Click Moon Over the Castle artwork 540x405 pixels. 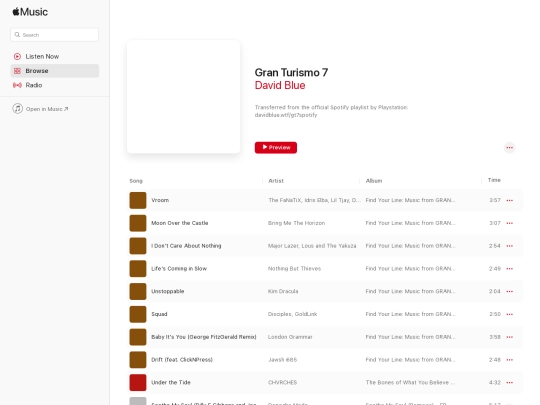point(138,223)
